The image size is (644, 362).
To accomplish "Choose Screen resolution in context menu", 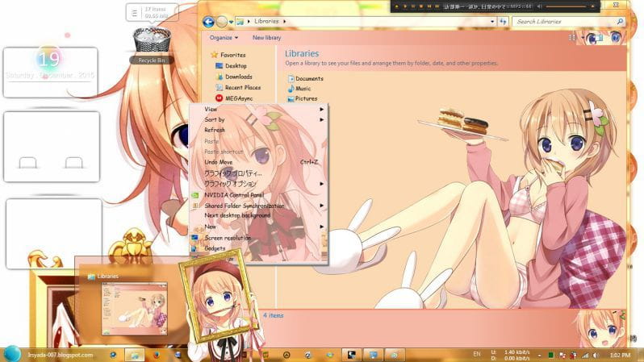I will 228,238.
